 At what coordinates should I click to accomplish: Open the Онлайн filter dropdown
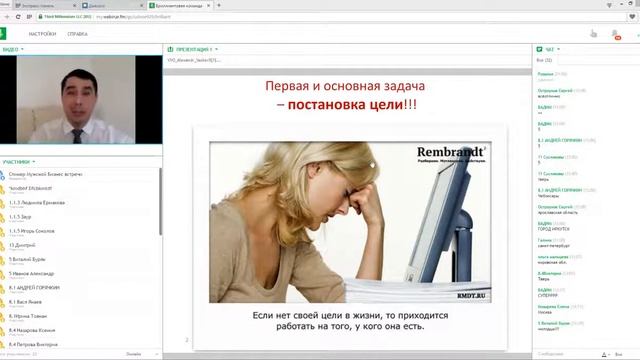142,354
